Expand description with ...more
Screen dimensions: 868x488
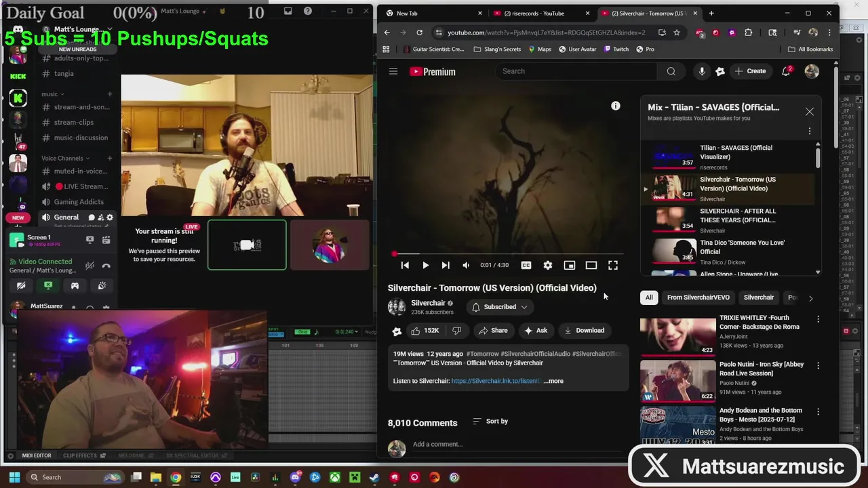(x=553, y=381)
